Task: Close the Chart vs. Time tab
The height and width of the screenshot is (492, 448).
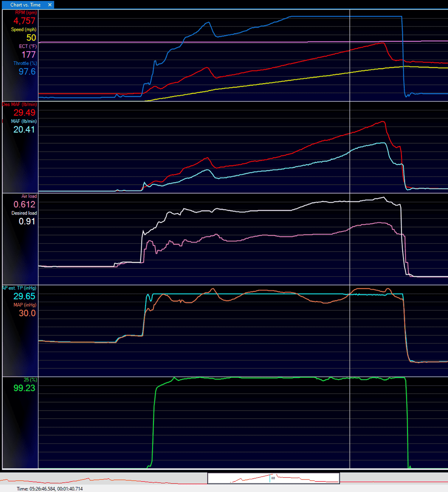Action: [x=50, y=5]
